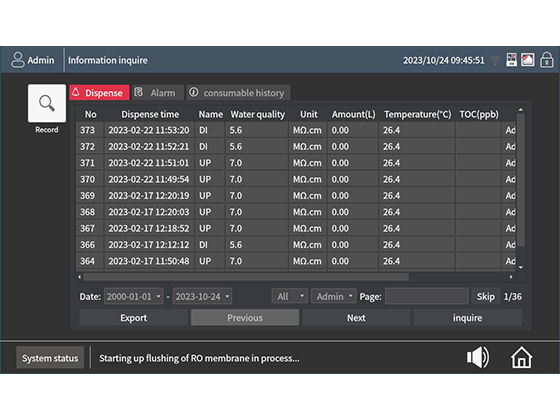Switch to the consumable history tab
The height and width of the screenshot is (420, 560).
(238, 93)
